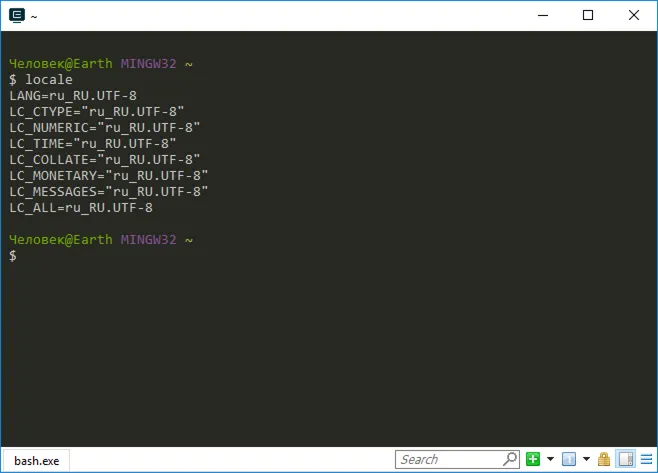Click the magnifier icon in search box
Screen dimensions: 658x473
(510, 459)
